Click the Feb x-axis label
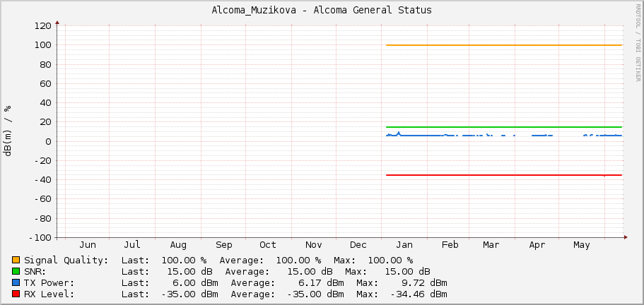644x305 pixels. [x=450, y=245]
